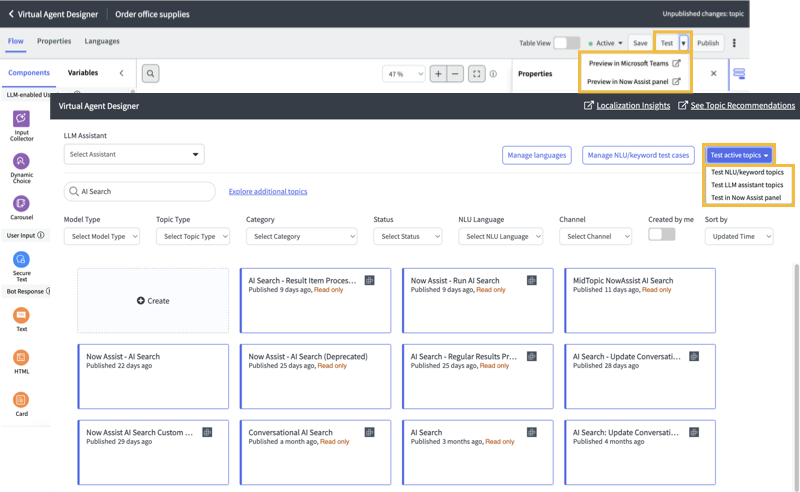Open the Select Category dropdown
The width and height of the screenshot is (800, 492).
pos(302,236)
